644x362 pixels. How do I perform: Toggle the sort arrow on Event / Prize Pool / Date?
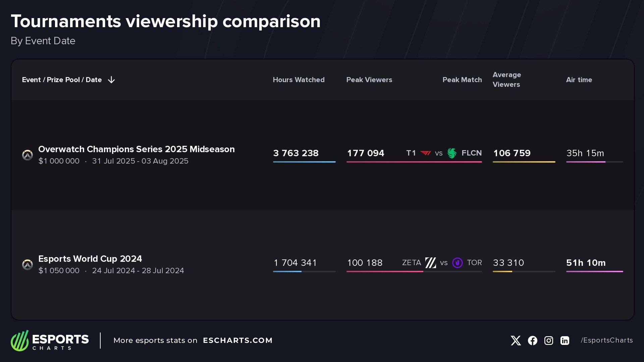click(111, 80)
